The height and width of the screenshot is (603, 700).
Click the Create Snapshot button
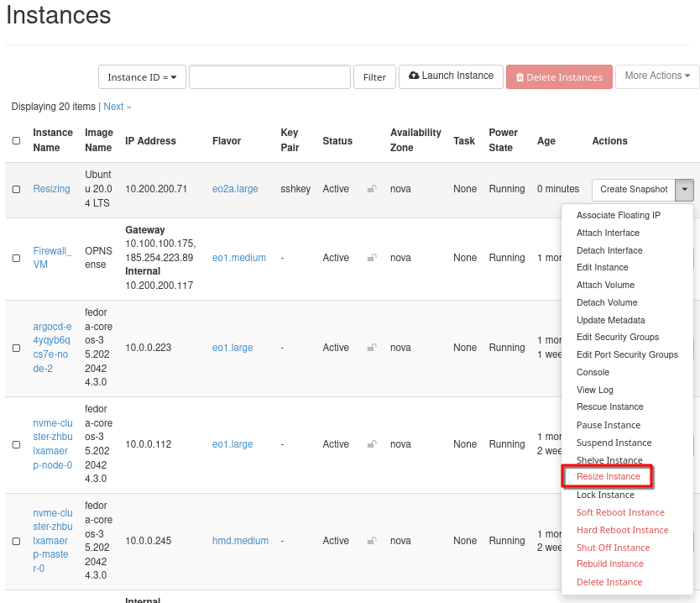(x=634, y=190)
